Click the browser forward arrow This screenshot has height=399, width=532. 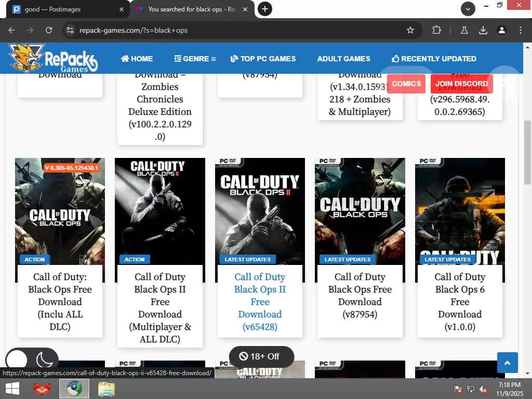pyautogui.click(x=30, y=30)
